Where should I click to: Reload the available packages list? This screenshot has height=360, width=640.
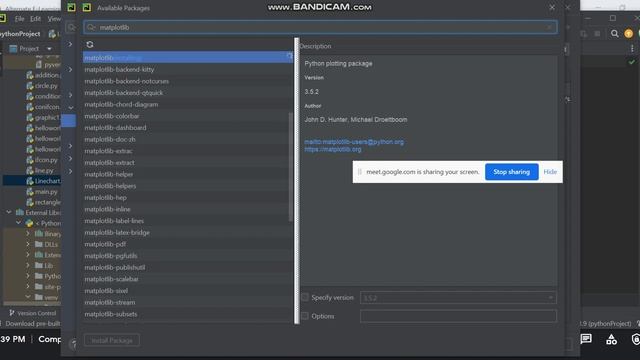(x=90, y=44)
